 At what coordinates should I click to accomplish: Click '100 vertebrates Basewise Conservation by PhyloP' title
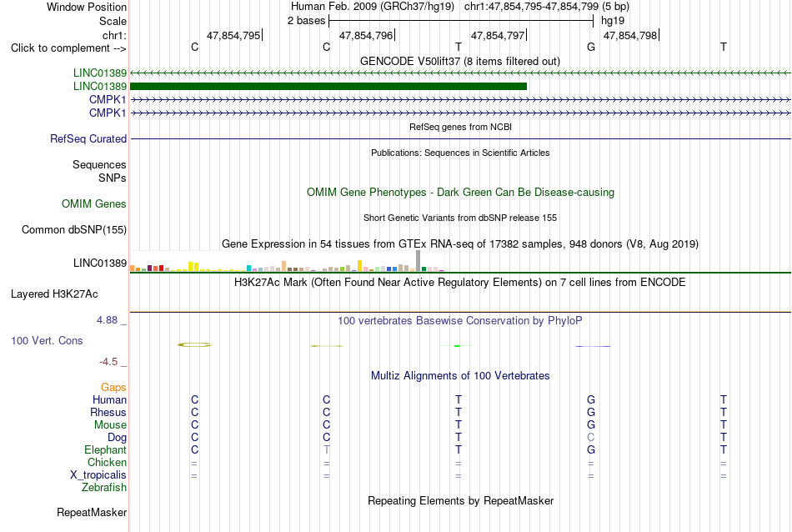pos(459,320)
